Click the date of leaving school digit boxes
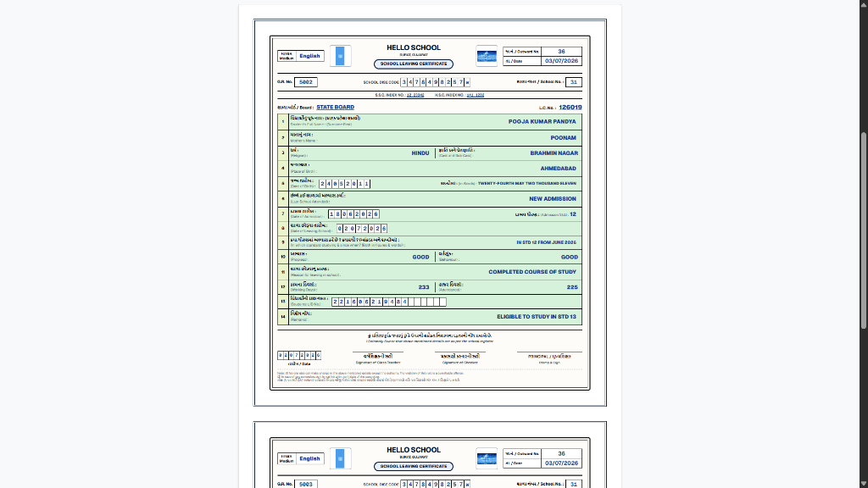The width and height of the screenshot is (868, 488). click(362, 229)
